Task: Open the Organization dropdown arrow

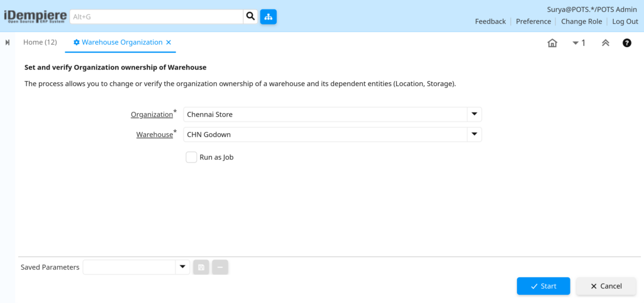Action: [x=474, y=114]
